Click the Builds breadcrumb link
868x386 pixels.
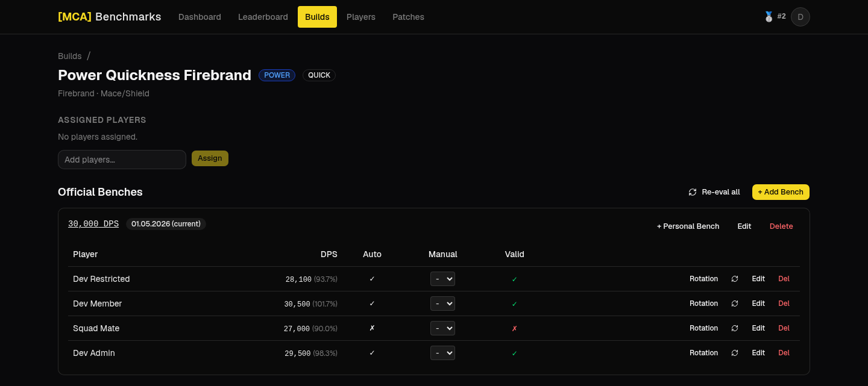[x=69, y=56]
